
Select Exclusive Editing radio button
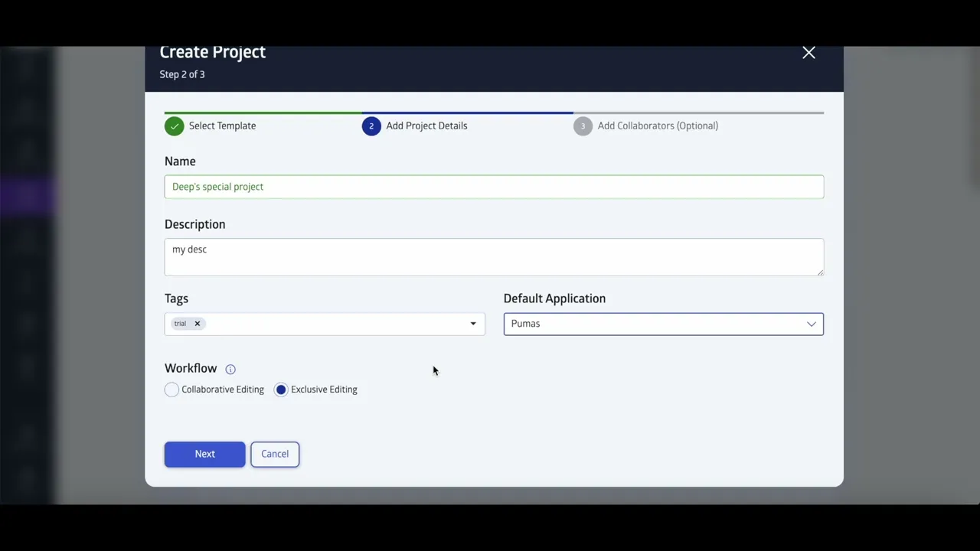click(281, 390)
